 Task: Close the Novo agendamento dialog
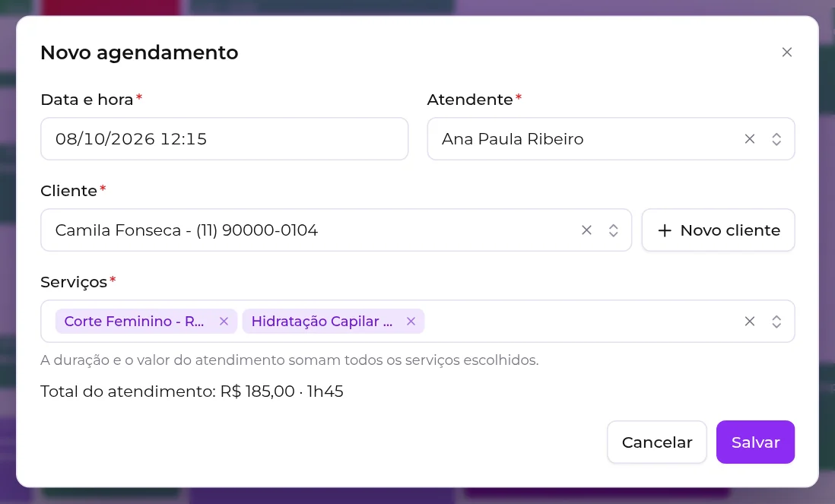click(x=786, y=52)
